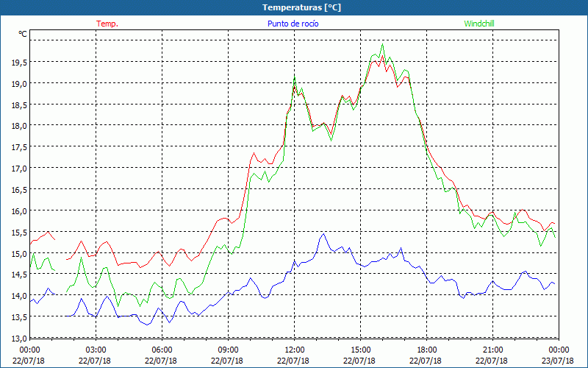
Task: Click the 17,5 y-axis value
Action: click(x=19, y=148)
